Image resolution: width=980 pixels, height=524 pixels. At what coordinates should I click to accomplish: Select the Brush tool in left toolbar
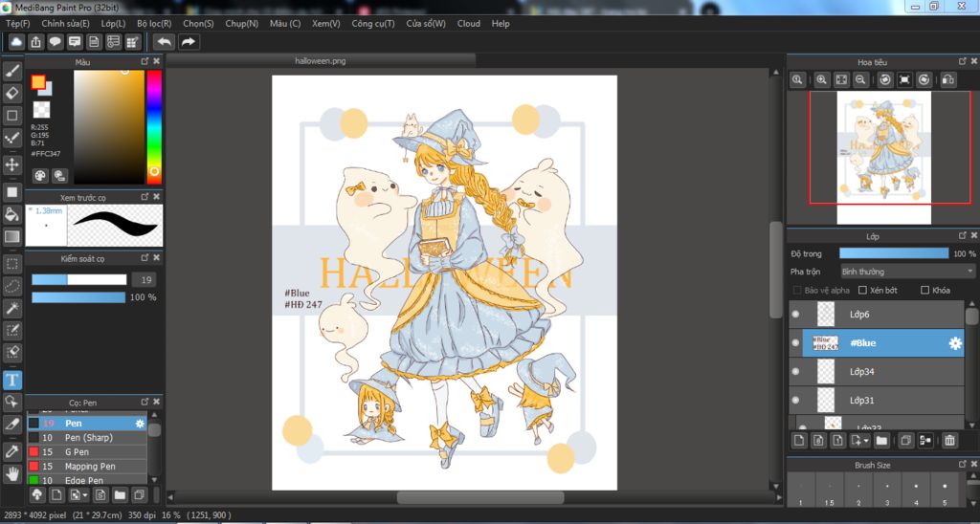(11, 71)
